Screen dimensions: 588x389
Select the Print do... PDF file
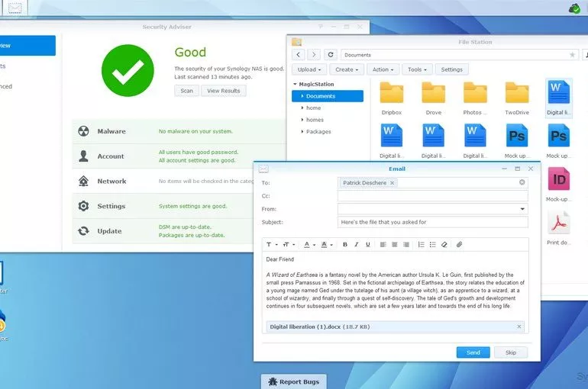[x=559, y=227]
